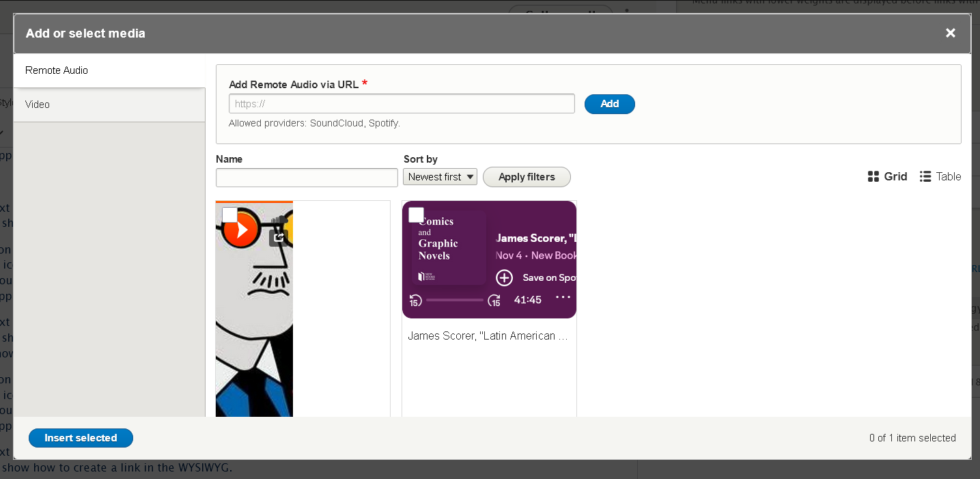This screenshot has width=980, height=479.
Task: Click the Apply filters button
Action: tap(527, 177)
